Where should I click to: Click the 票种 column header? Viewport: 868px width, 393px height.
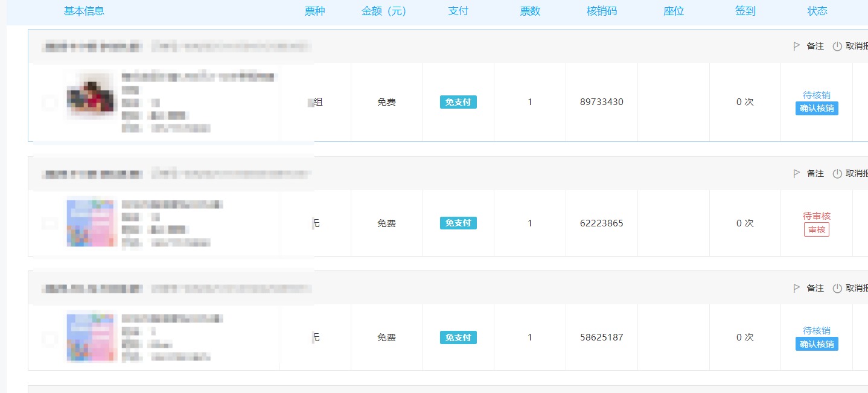(314, 11)
